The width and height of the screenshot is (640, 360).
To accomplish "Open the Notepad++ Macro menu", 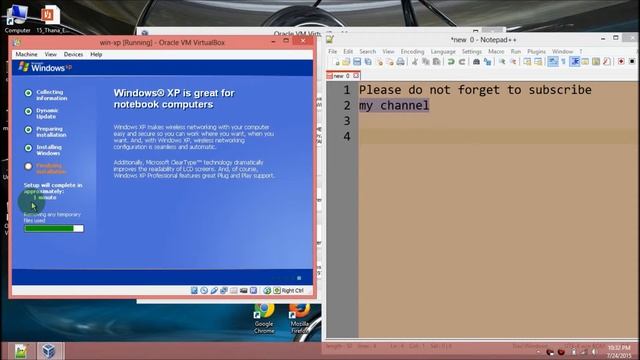I will pos(496,51).
